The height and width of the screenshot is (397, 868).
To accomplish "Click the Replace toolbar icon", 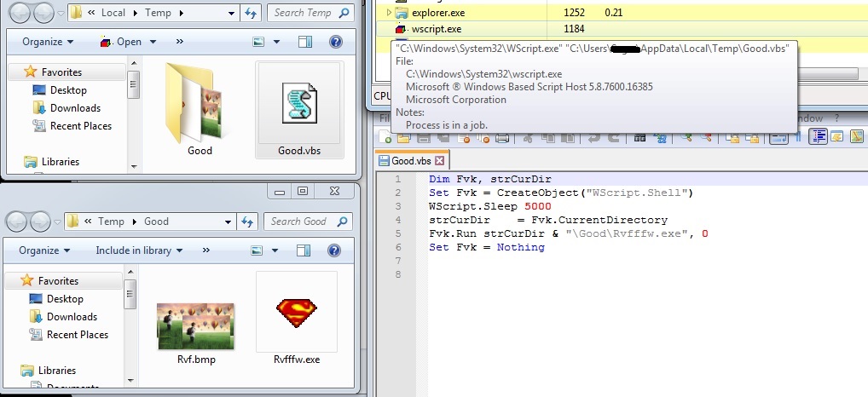I will tap(660, 138).
